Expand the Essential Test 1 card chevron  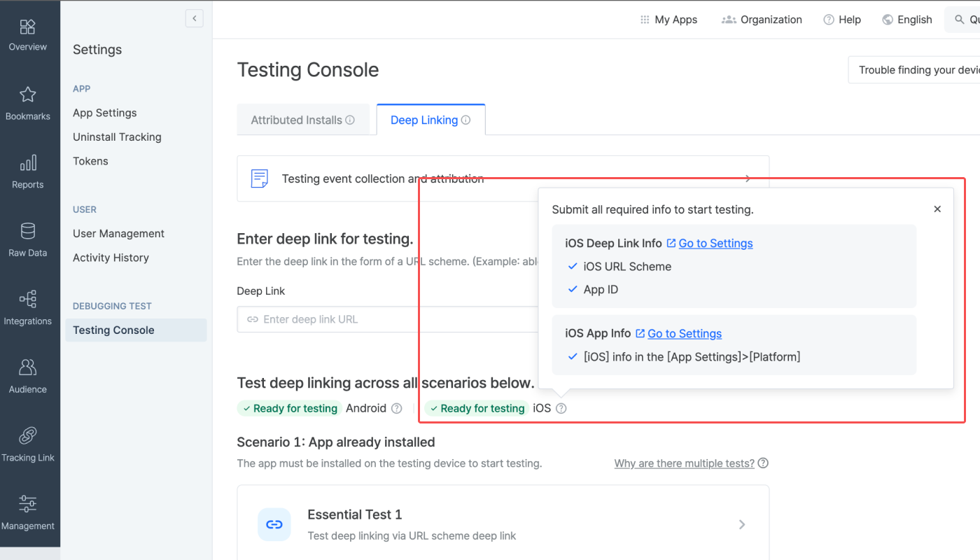point(742,524)
